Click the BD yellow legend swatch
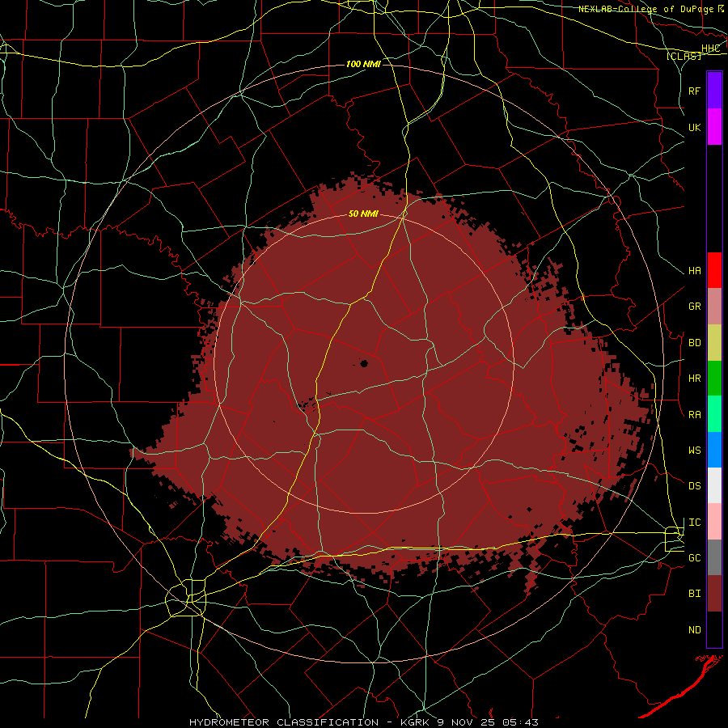 714,343
